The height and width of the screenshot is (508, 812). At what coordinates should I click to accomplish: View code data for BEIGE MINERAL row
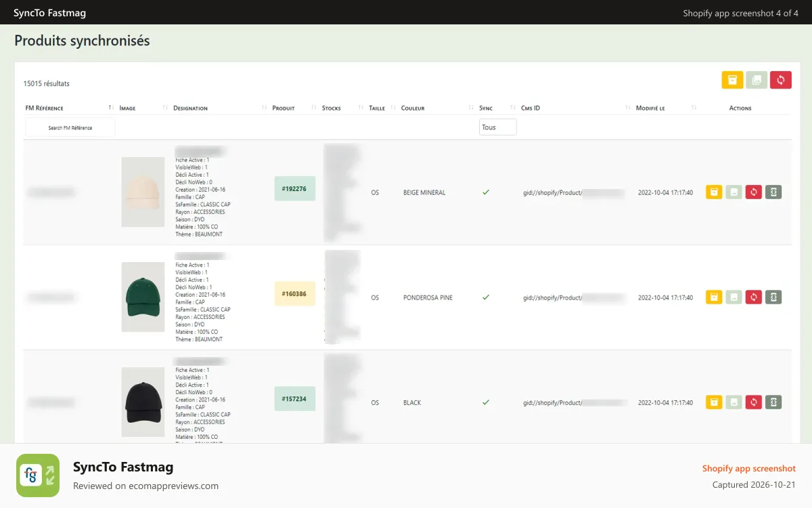point(773,192)
